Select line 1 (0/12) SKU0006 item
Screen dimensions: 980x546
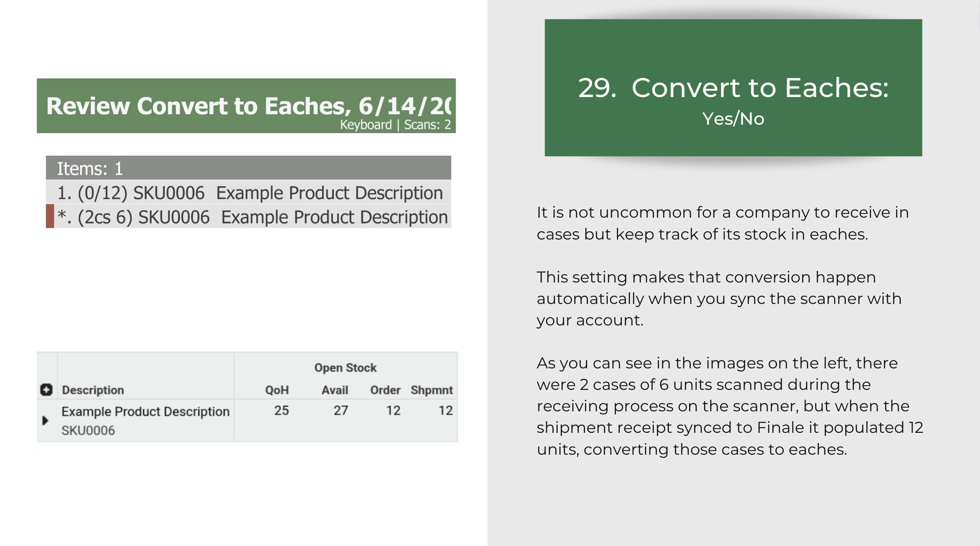click(248, 192)
